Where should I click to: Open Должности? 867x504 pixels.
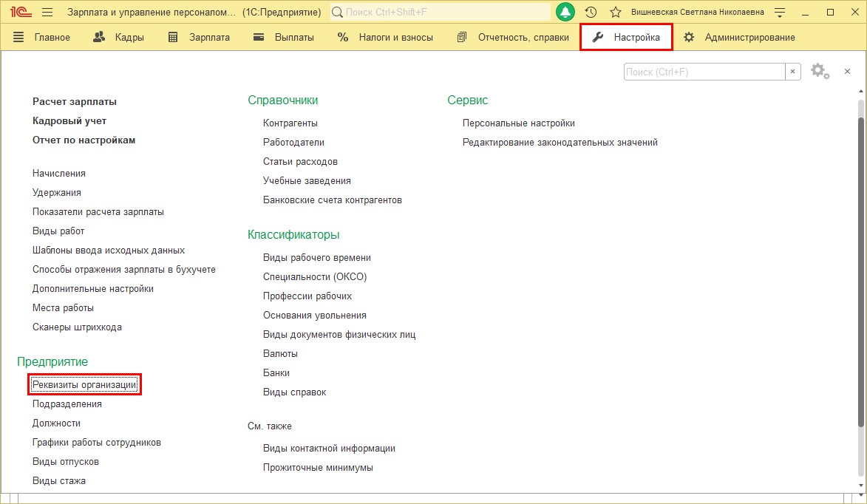[x=56, y=423]
